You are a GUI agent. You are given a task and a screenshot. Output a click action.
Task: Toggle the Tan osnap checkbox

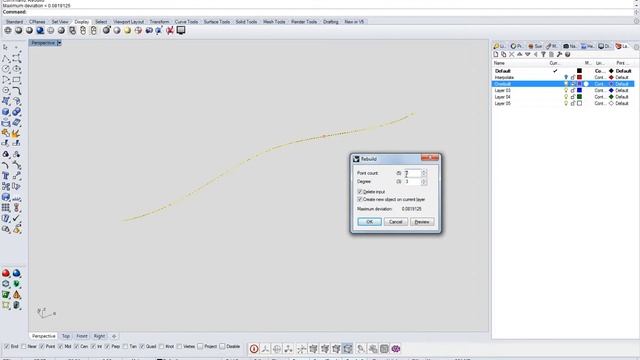click(125, 346)
